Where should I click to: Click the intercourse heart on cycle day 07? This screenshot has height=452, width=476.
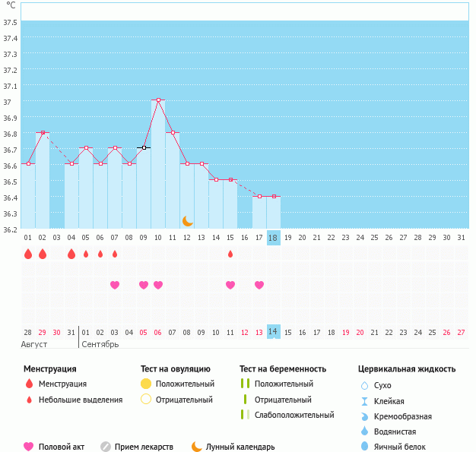(x=115, y=285)
